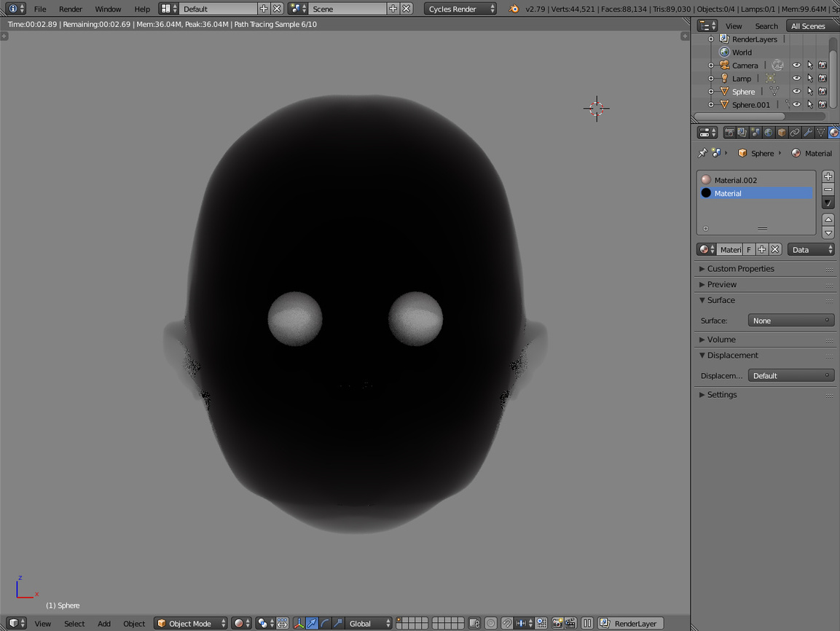The height and width of the screenshot is (631, 840).
Task: Open the Render menu
Action: pos(70,9)
